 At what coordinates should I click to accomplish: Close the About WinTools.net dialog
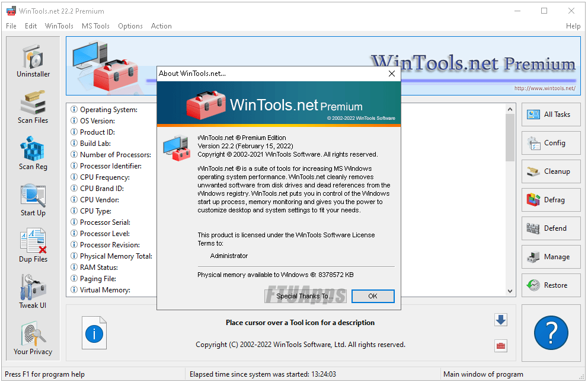pyautogui.click(x=391, y=74)
